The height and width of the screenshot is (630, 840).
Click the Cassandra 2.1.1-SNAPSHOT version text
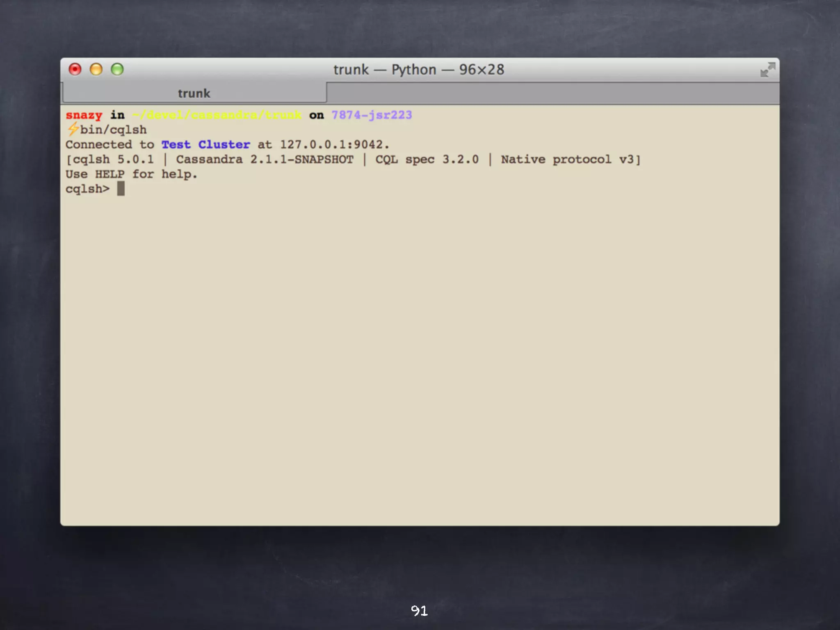tap(265, 160)
